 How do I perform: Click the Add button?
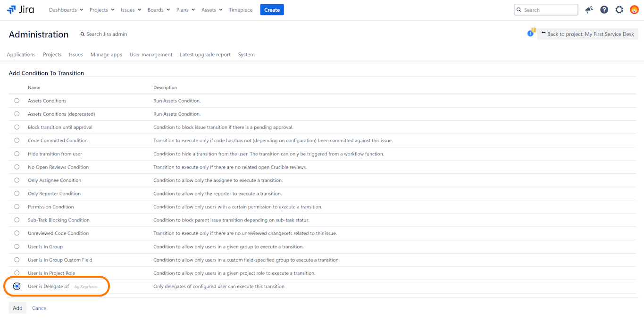[17, 308]
